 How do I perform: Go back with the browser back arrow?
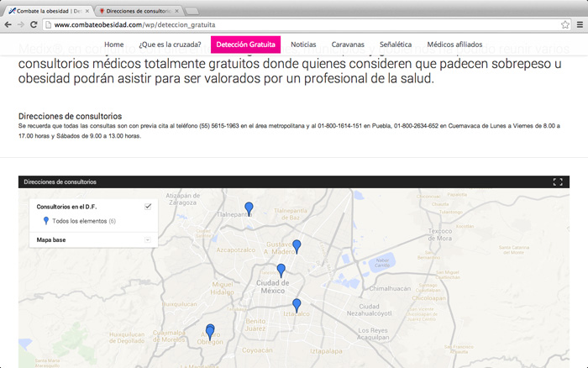click(x=8, y=24)
